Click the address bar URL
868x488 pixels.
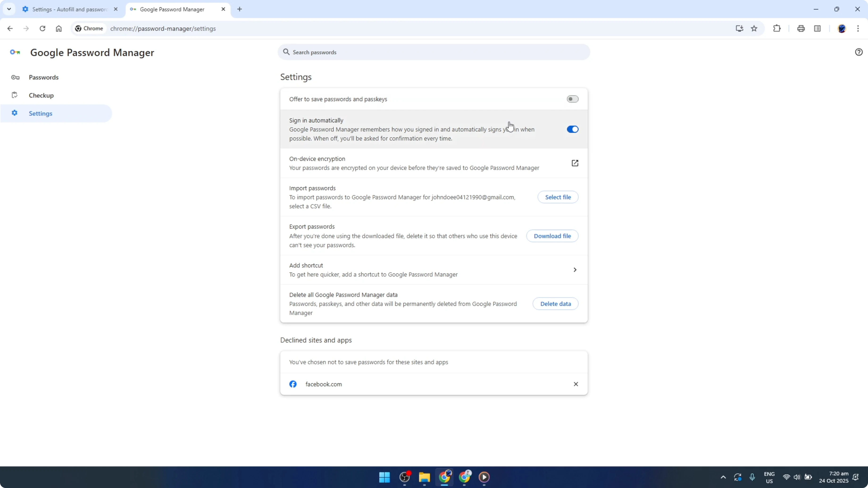click(163, 29)
